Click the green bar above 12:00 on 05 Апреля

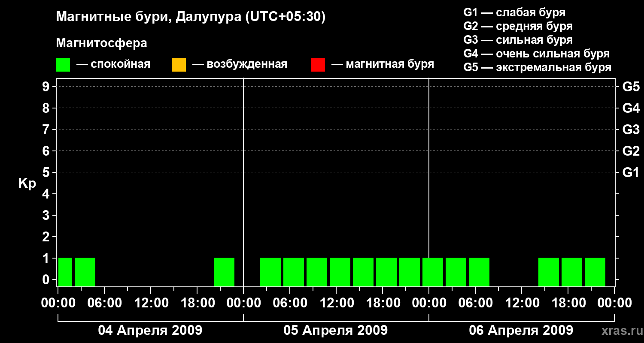[x=340, y=272]
